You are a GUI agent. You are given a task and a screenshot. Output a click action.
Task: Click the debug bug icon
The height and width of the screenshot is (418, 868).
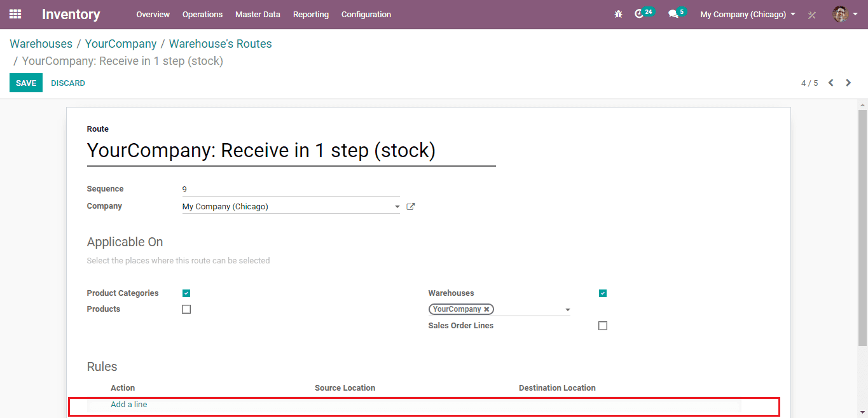pyautogui.click(x=618, y=14)
